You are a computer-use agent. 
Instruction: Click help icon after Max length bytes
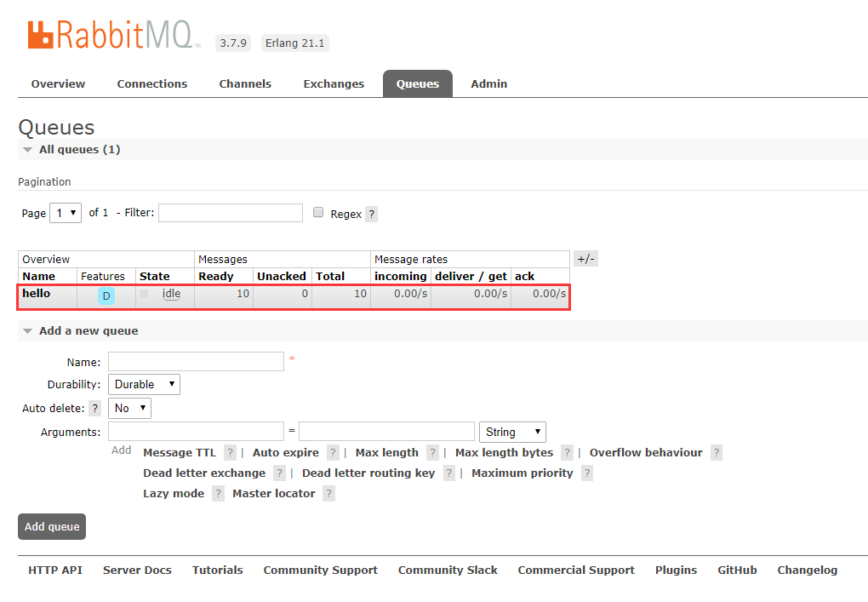coord(567,452)
